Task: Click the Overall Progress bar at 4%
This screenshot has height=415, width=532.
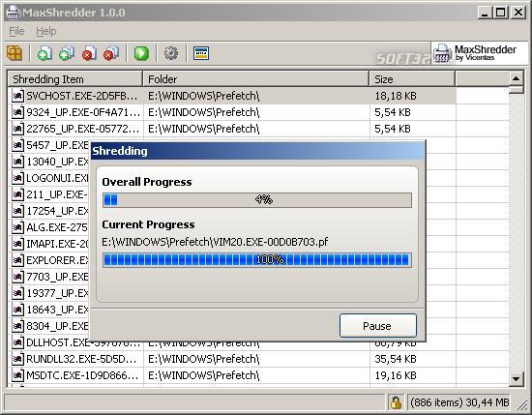Action: pyautogui.click(x=257, y=200)
